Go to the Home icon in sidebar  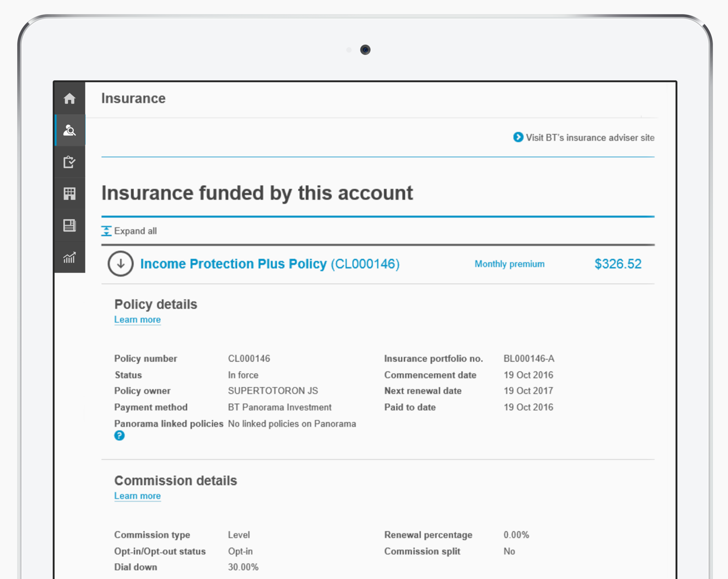click(x=70, y=98)
